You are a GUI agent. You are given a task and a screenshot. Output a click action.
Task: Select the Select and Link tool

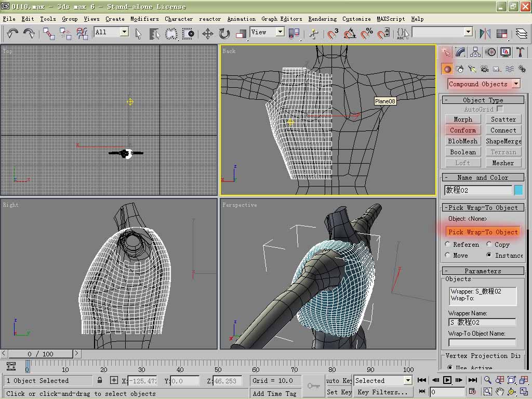click(48, 34)
